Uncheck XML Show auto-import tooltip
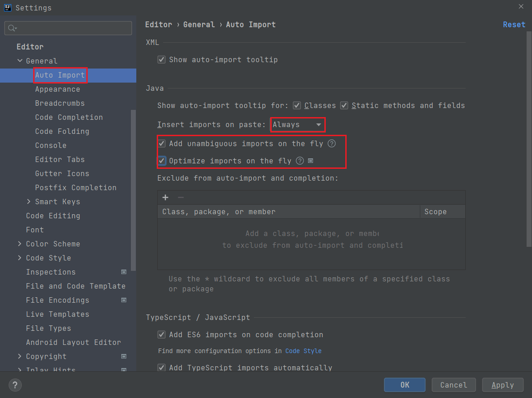532x398 pixels. point(161,60)
